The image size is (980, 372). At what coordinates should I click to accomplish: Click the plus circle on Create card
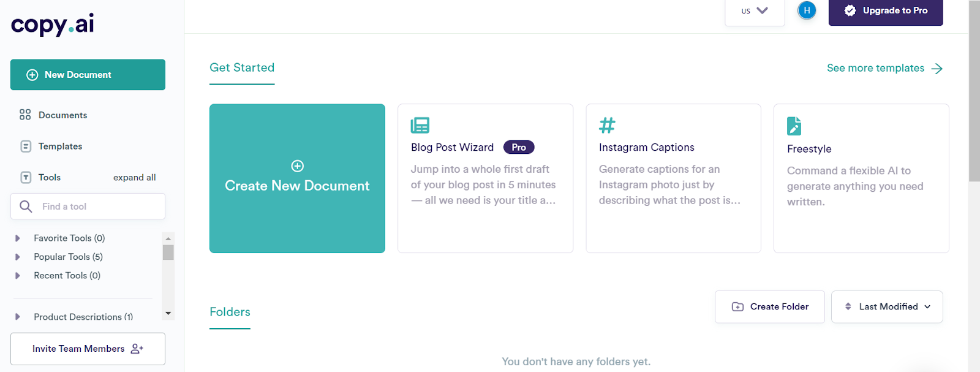[298, 166]
